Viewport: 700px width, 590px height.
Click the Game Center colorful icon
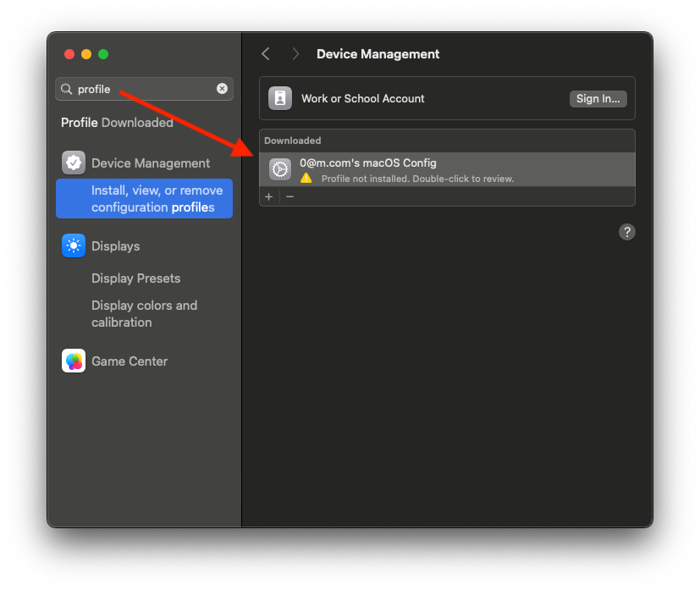pyautogui.click(x=74, y=361)
